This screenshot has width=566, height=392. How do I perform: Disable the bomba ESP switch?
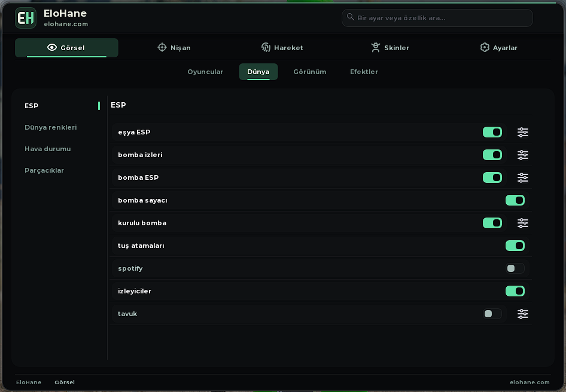point(492,178)
